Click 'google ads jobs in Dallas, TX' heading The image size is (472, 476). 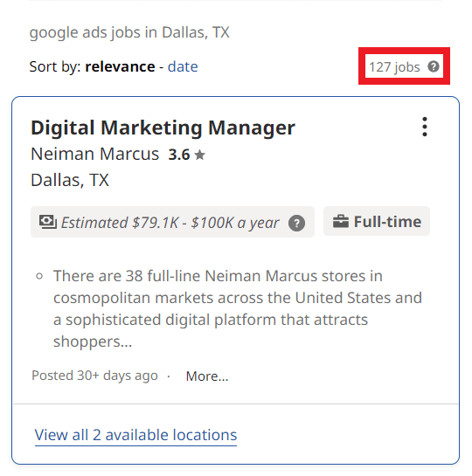click(129, 32)
